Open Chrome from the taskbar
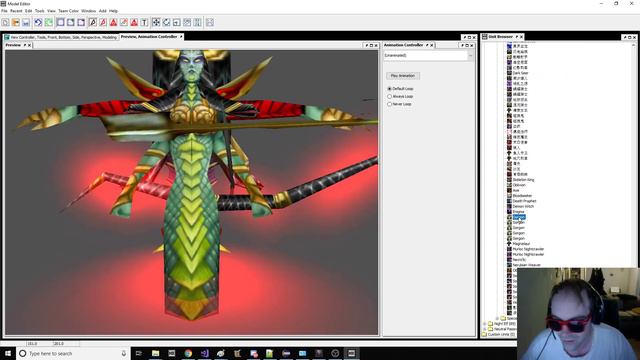640x360 pixels. tap(188, 353)
